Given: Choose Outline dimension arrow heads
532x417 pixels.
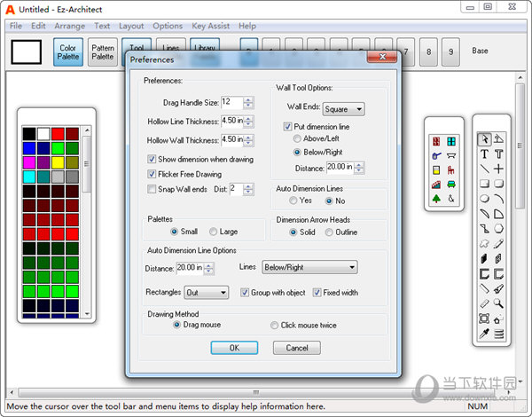Looking at the screenshot, I should coord(329,232).
